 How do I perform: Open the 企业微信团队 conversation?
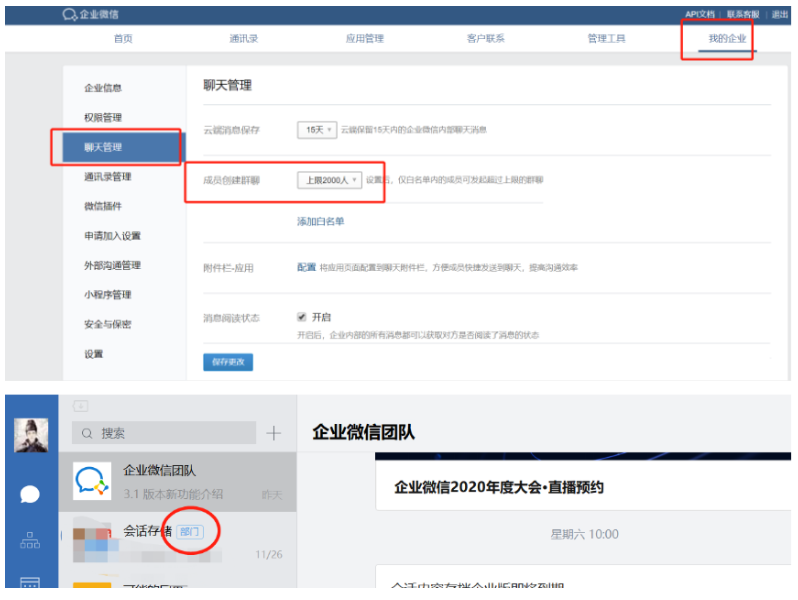pos(178,481)
